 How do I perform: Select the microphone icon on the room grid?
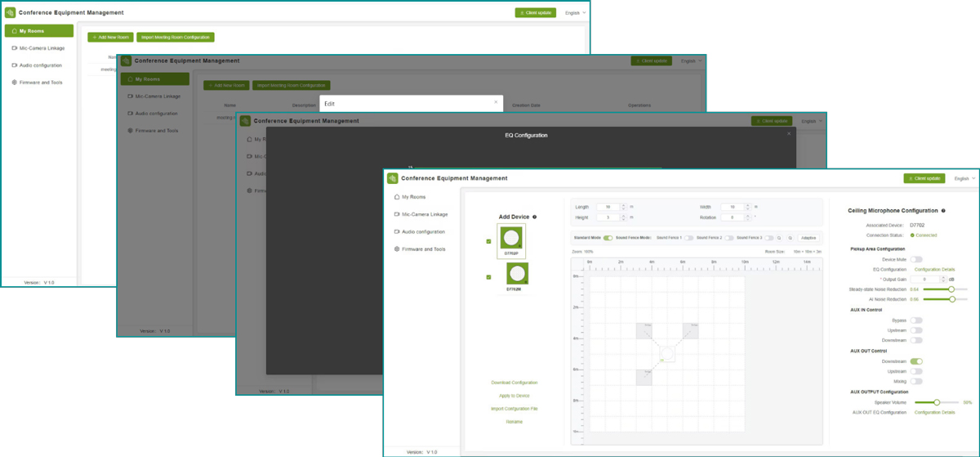(x=667, y=354)
